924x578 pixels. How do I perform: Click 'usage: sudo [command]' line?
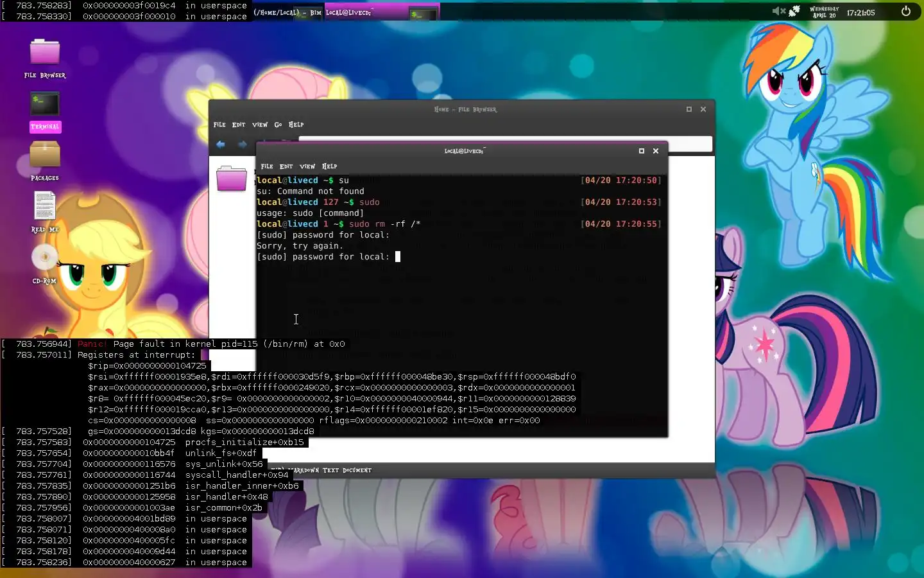point(311,213)
